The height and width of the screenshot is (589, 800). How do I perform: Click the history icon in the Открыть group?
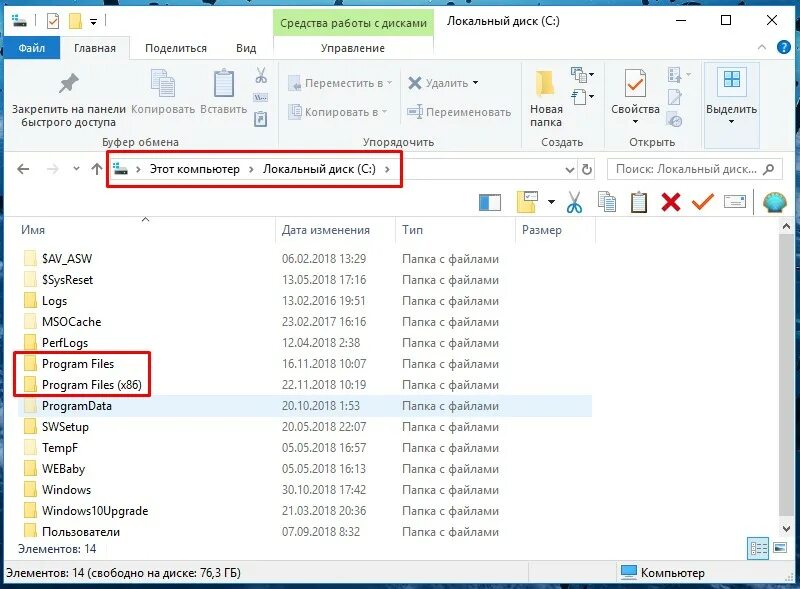click(674, 119)
